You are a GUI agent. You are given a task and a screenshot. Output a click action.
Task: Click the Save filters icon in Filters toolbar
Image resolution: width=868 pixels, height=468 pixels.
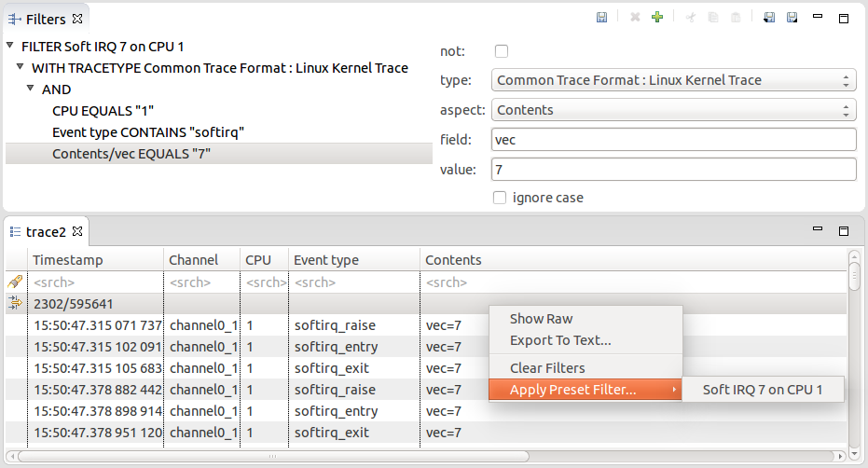tap(602, 18)
